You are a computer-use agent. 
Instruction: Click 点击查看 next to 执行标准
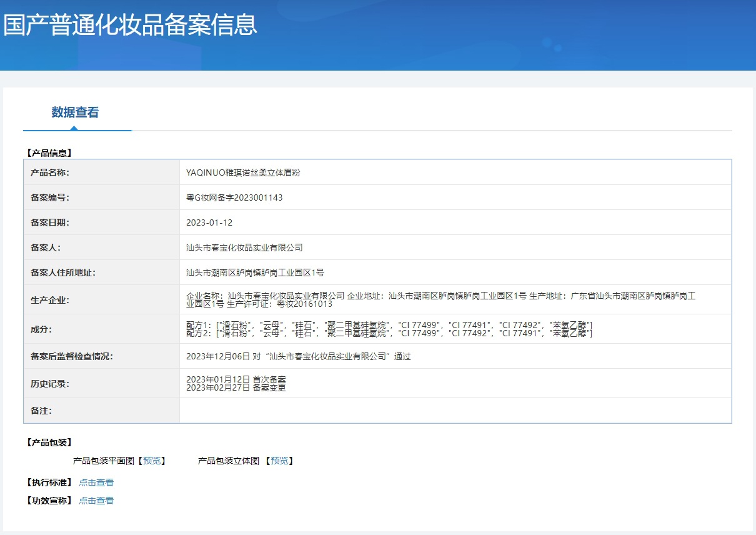[96, 482]
